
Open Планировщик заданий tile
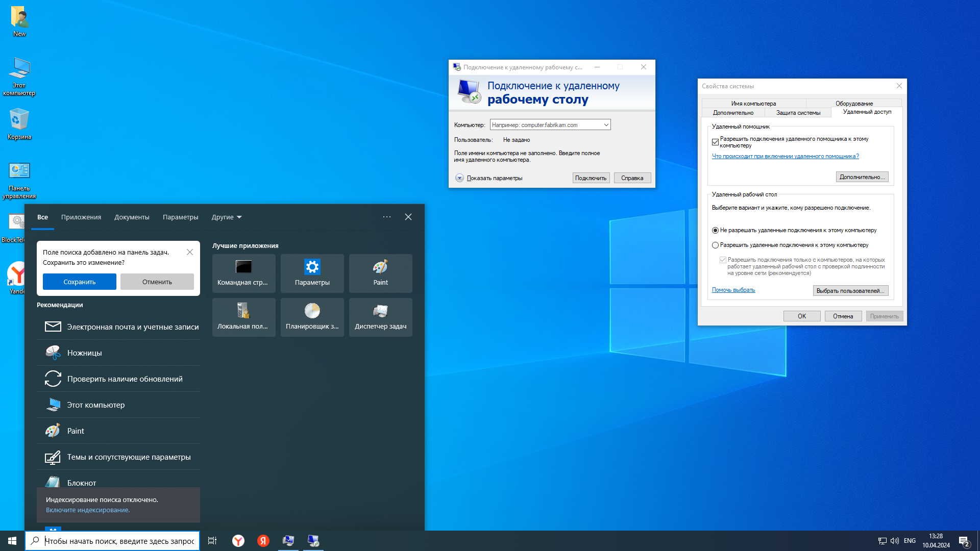(312, 317)
